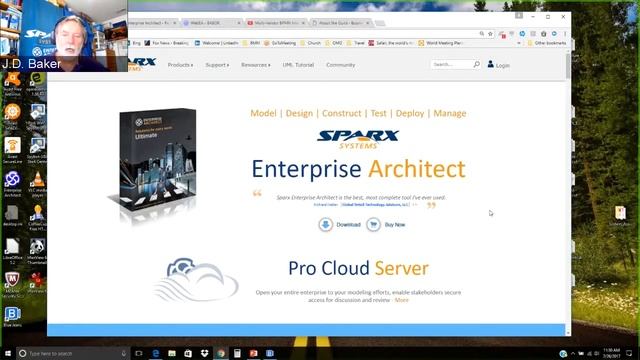Viewport: 640px width, 360px height.
Task: Open the XnView thumbnail desktop shortcut
Action: [37, 251]
